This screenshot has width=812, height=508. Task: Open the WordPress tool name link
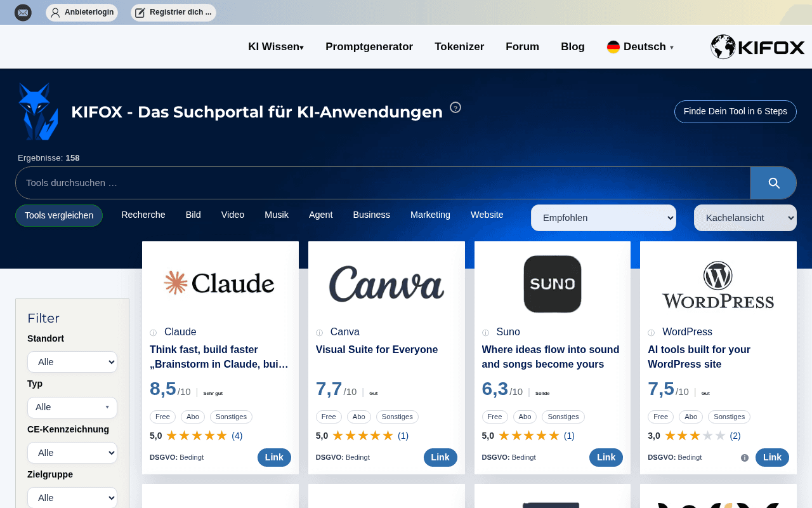[687, 332]
